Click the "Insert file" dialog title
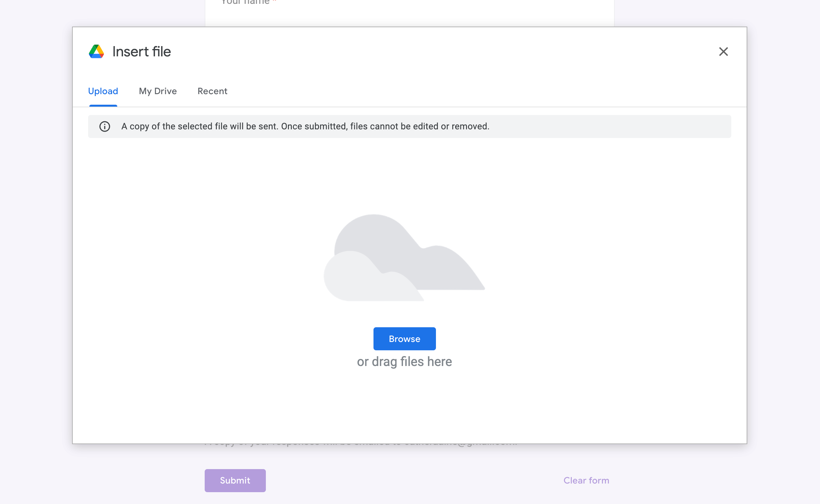 tap(141, 52)
